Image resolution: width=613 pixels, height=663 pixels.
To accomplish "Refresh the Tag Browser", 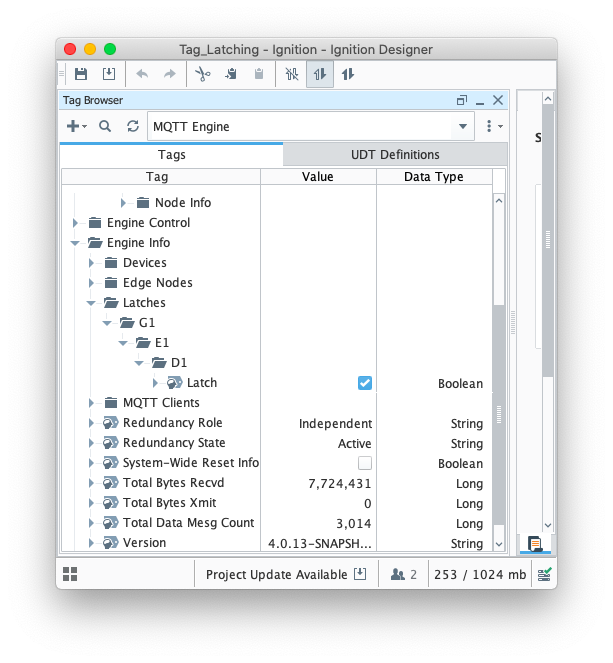I will pyautogui.click(x=133, y=126).
